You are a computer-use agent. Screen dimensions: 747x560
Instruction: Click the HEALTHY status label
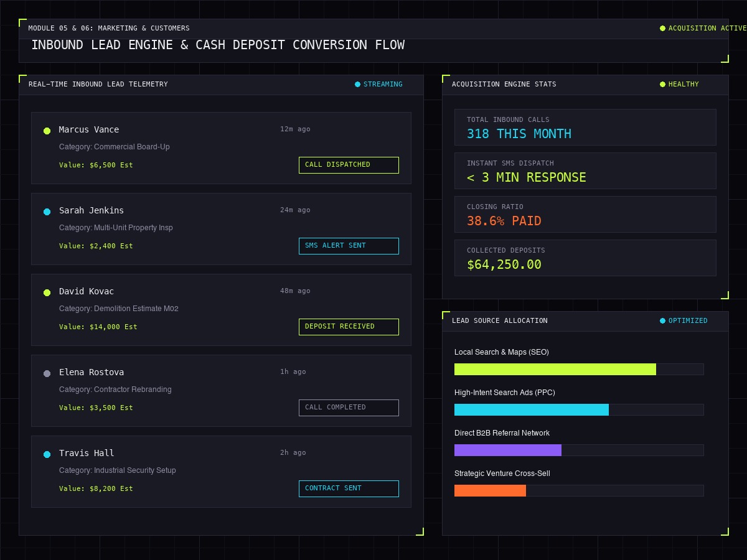point(684,84)
